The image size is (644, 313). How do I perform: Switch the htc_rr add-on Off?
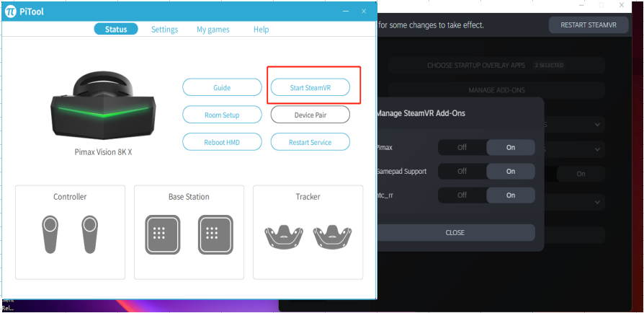tap(462, 195)
